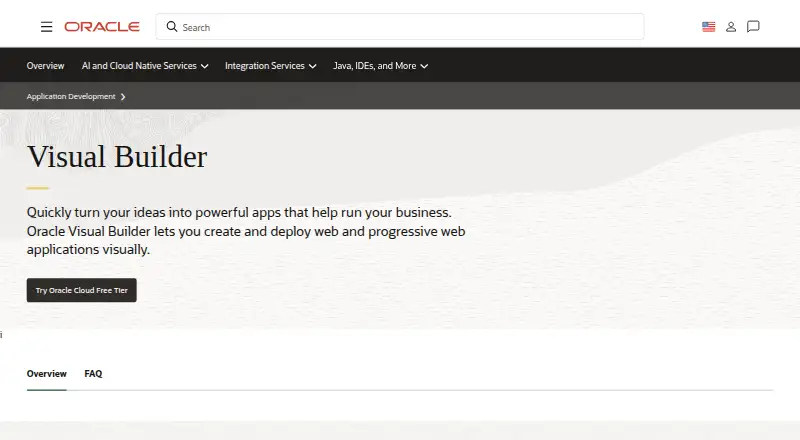Open Application Development breadcrumb link

71,96
